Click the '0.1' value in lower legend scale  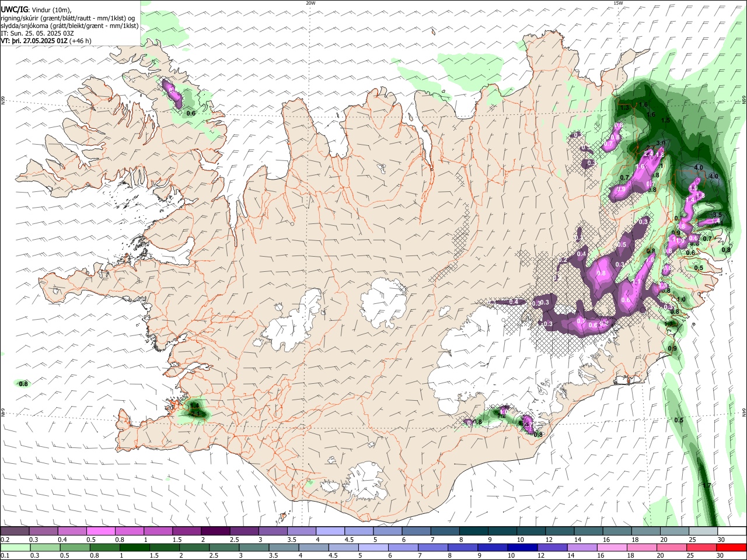pyautogui.click(x=5, y=556)
